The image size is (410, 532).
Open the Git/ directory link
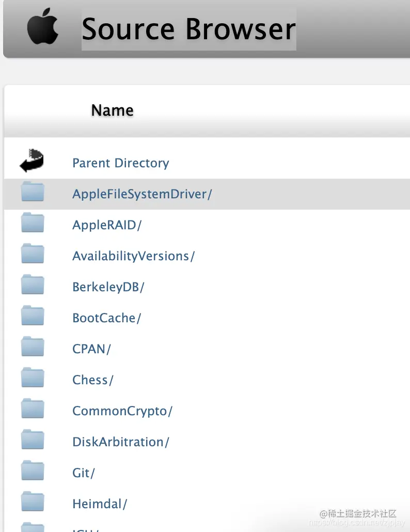click(84, 473)
